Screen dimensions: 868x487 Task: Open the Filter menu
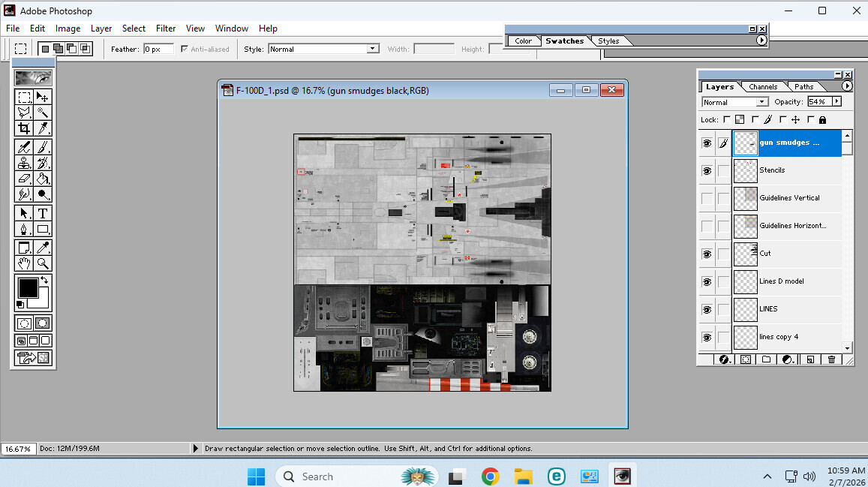click(166, 28)
